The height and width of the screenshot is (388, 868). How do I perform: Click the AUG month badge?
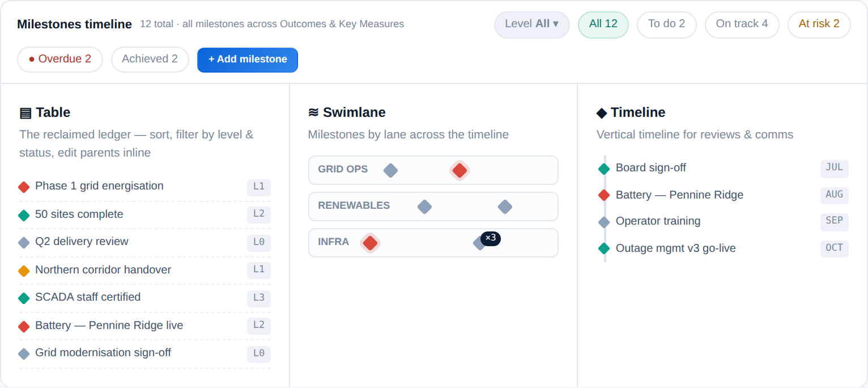click(x=834, y=195)
